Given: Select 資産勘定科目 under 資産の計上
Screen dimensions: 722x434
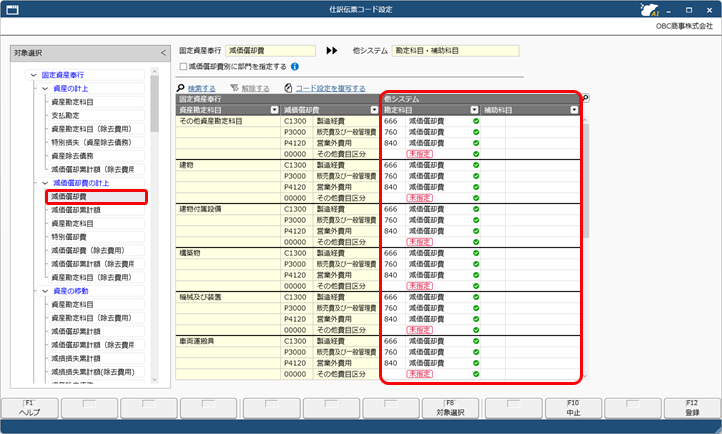Looking at the screenshot, I should click(x=96, y=102).
